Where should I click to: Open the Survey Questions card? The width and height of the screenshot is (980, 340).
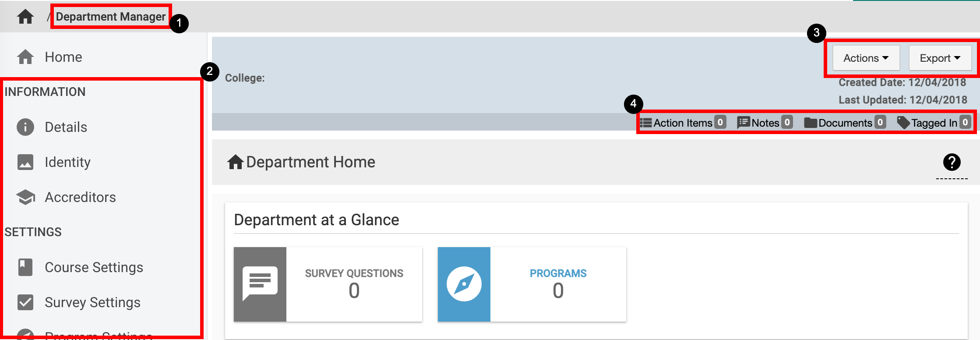(328, 284)
